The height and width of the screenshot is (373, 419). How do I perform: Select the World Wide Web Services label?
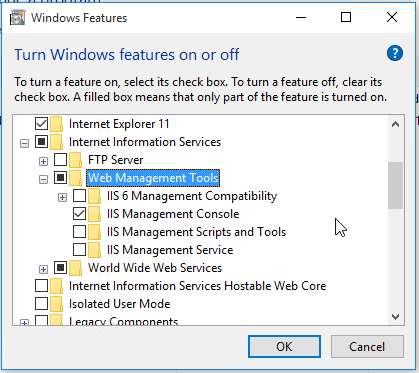[155, 268]
